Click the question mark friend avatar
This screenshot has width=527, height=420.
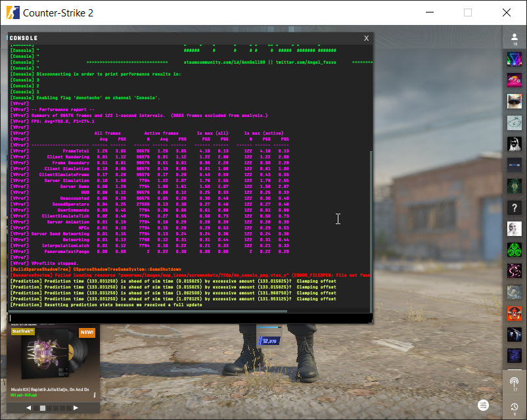tap(515, 208)
